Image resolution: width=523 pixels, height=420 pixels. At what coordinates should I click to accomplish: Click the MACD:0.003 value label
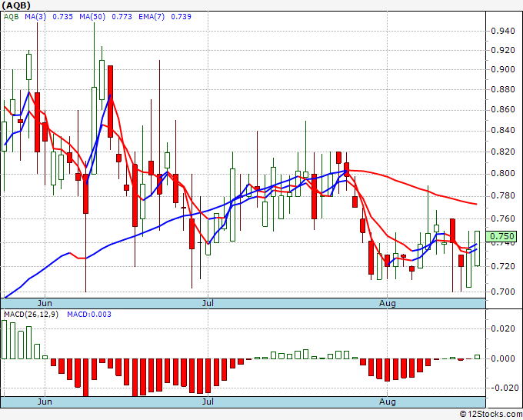(x=89, y=315)
